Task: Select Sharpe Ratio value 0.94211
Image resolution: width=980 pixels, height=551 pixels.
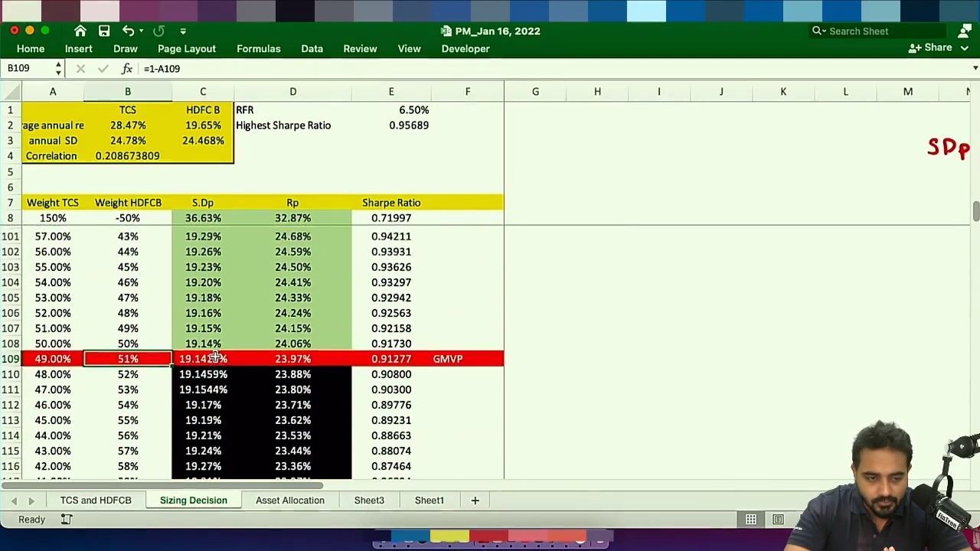Action: point(391,236)
